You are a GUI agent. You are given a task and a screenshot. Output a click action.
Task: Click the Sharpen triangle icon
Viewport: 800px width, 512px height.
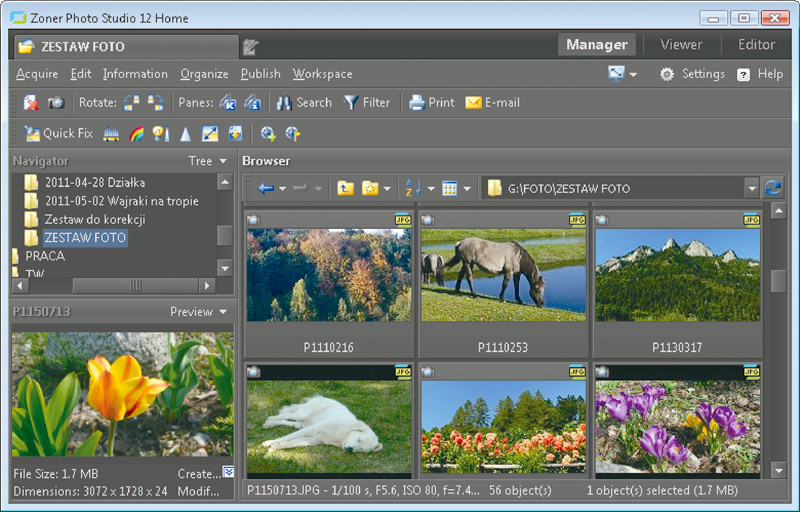[x=185, y=133]
